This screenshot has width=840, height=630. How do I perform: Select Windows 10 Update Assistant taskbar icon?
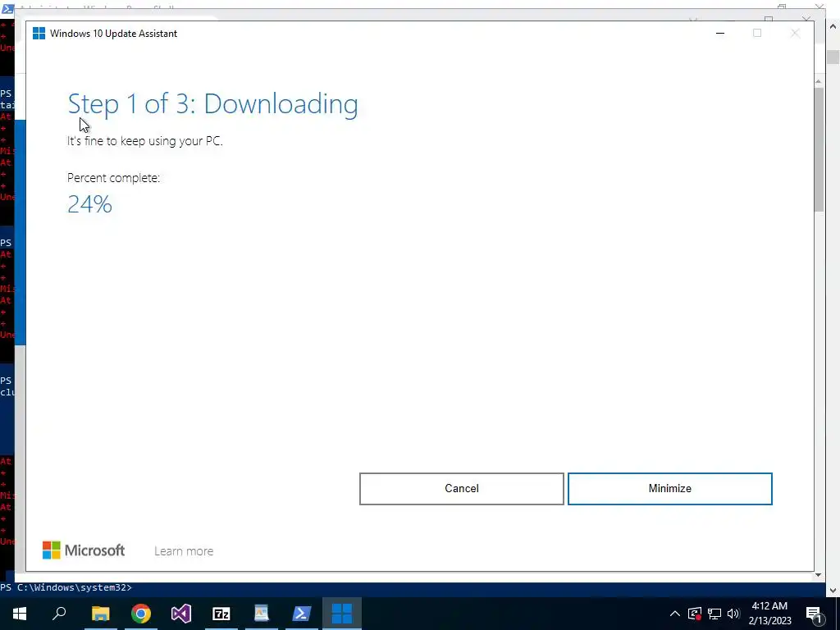click(x=342, y=614)
